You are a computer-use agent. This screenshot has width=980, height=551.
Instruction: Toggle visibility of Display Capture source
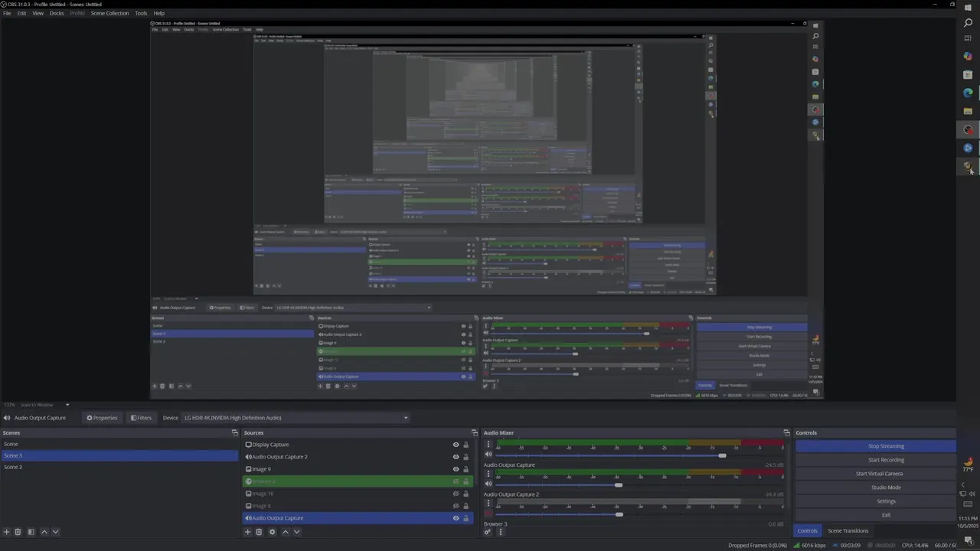pyautogui.click(x=456, y=445)
